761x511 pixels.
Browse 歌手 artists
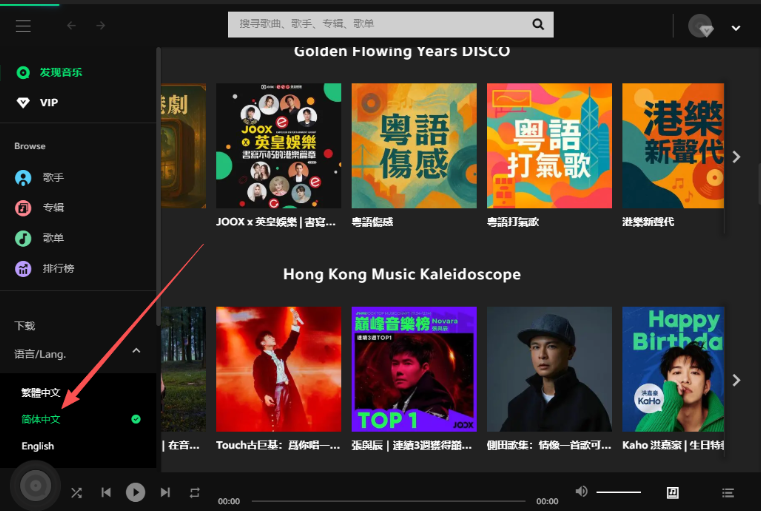pos(53,178)
